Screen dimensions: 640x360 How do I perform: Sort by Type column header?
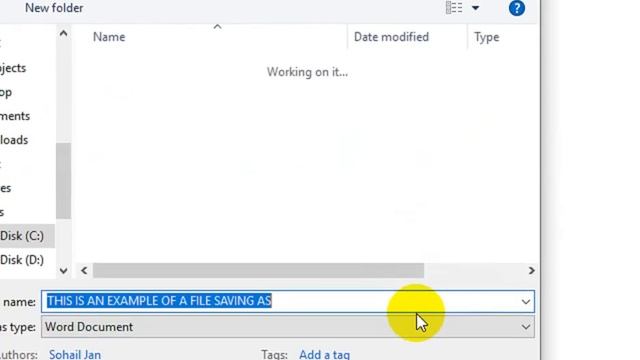tap(487, 37)
